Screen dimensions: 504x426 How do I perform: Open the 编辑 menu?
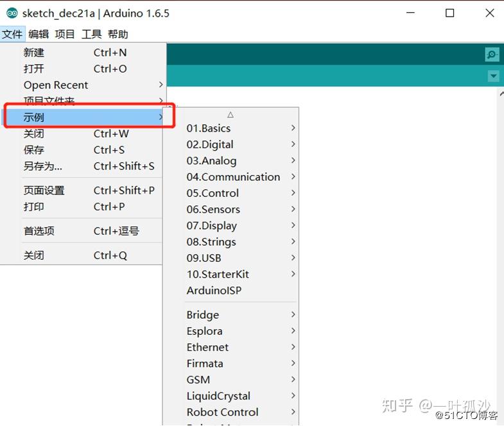pos(39,34)
